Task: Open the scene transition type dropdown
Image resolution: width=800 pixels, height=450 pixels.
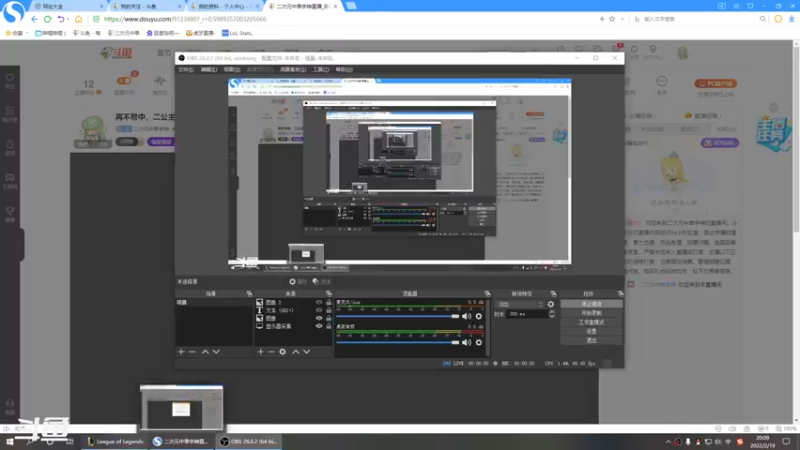Action: (x=520, y=304)
